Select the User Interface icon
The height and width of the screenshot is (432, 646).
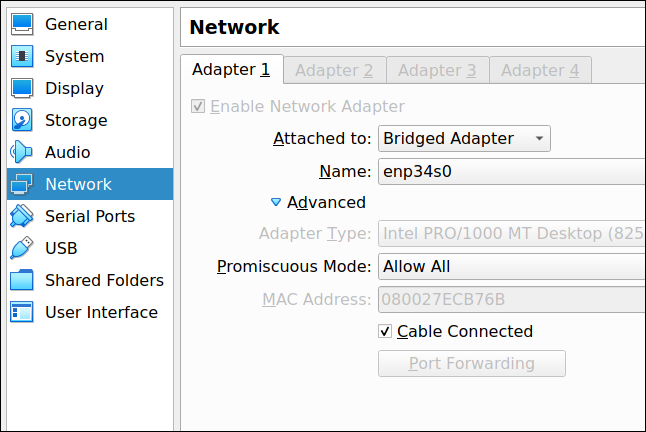coord(22,312)
